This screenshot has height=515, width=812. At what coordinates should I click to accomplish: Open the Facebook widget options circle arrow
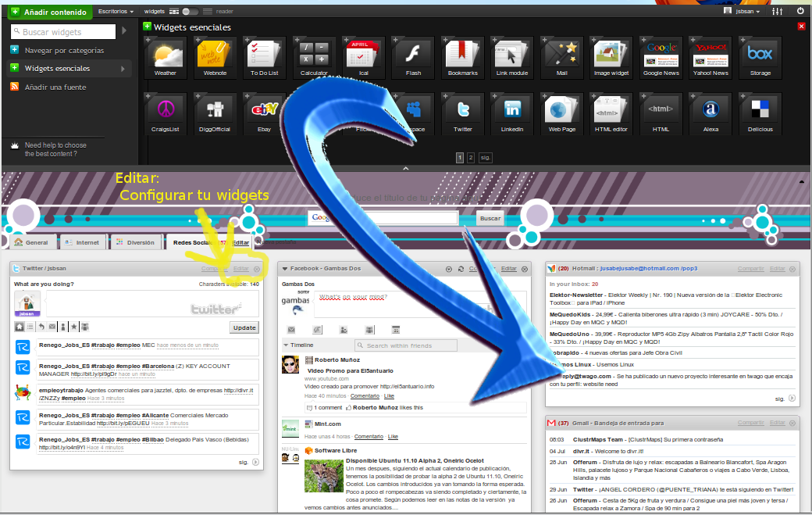(x=449, y=269)
